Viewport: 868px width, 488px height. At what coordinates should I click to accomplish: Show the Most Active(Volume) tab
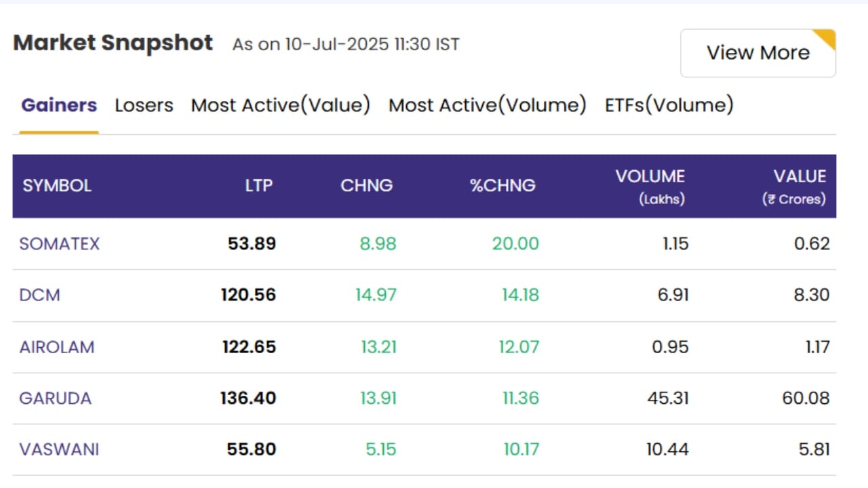point(488,106)
